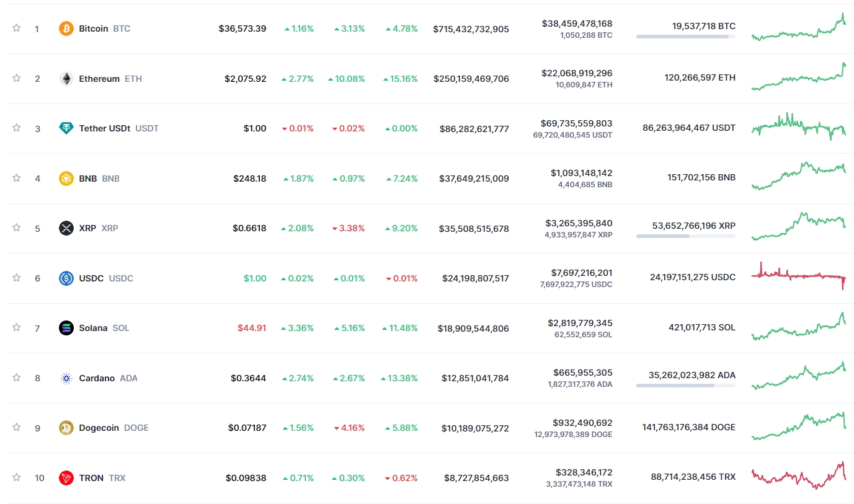Click the XRP logo icon
Image resolution: width=854 pixels, height=504 pixels.
pos(66,228)
